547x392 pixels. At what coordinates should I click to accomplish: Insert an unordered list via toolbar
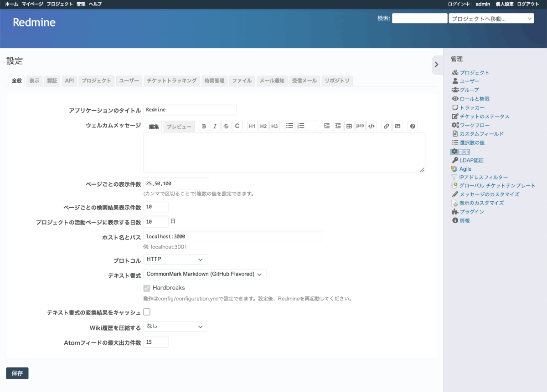pos(289,126)
